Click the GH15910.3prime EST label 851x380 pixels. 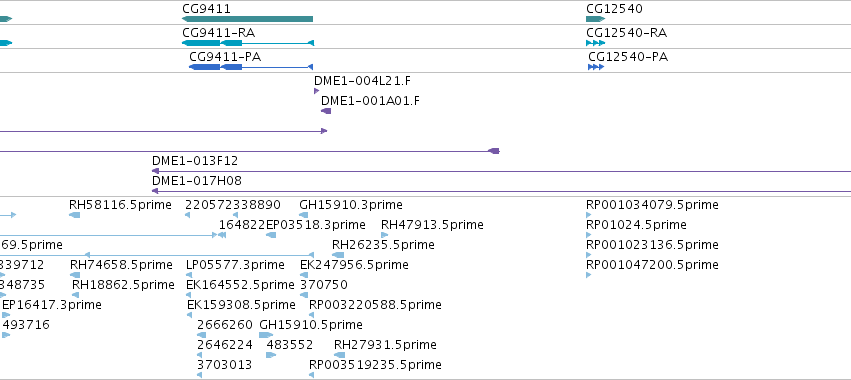click(351, 205)
